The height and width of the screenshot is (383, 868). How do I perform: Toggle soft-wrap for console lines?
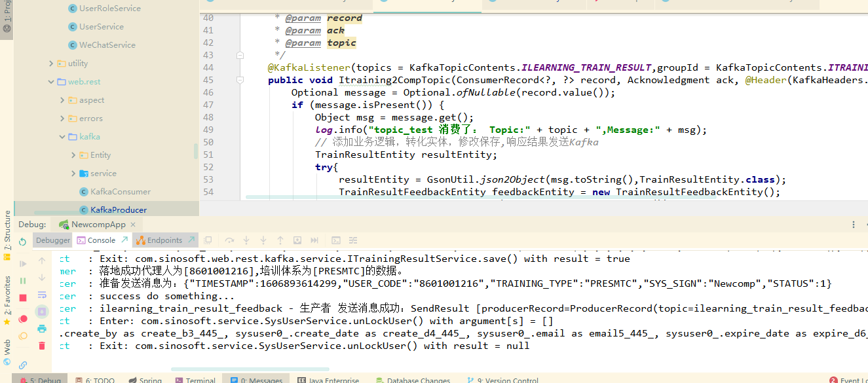point(41,296)
